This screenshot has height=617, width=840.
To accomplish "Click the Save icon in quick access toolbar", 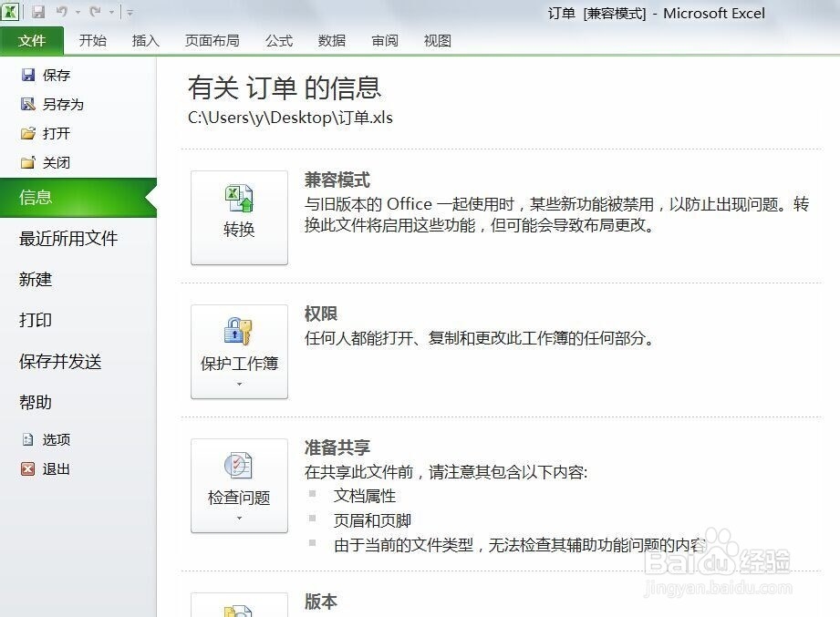I will pyautogui.click(x=38, y=12).
